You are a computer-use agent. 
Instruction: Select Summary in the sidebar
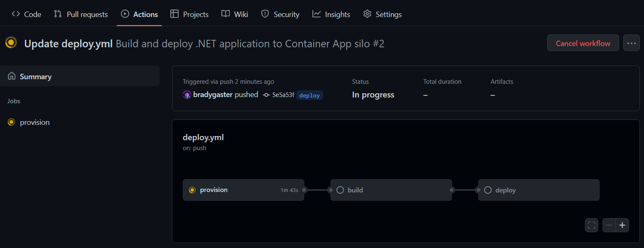coord(80,76)
